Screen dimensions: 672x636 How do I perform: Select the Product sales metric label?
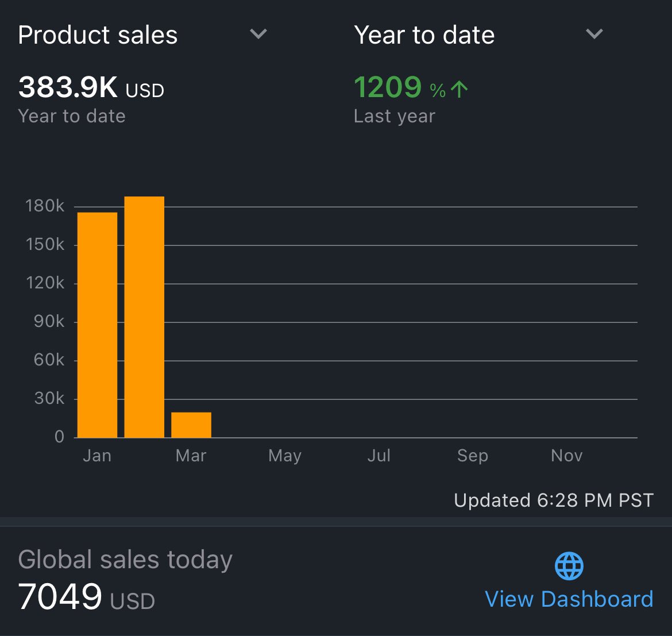point(98,36)
